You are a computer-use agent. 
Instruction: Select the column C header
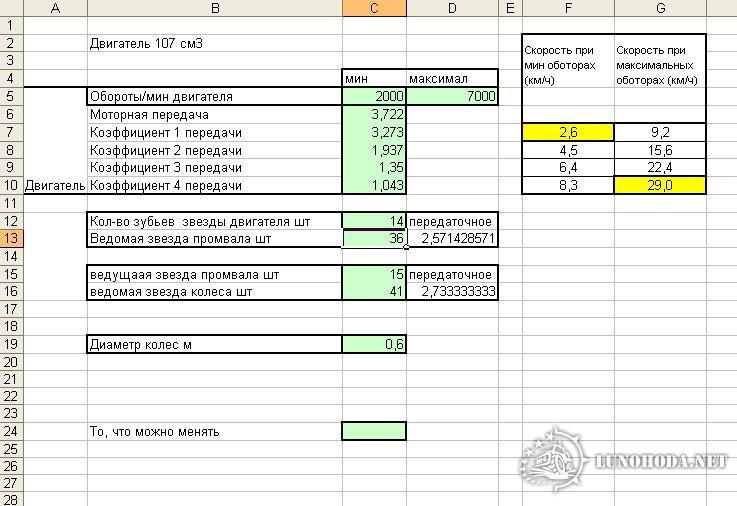click(x=374, y=9)
